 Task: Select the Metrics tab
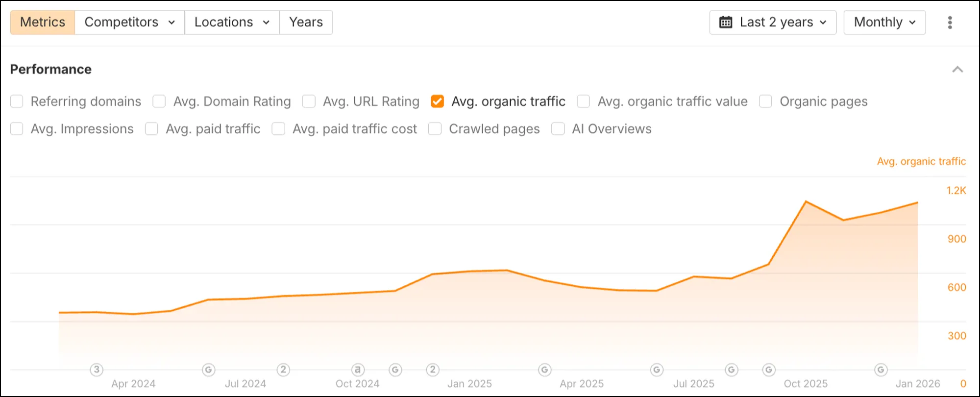[x=42, y=22]
